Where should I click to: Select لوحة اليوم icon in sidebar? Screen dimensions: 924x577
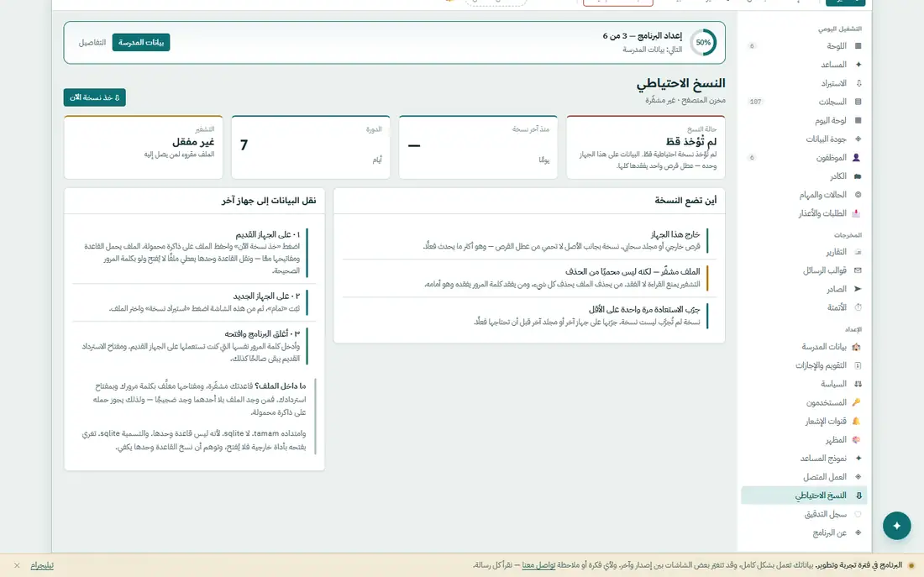[x=858, y=121]
